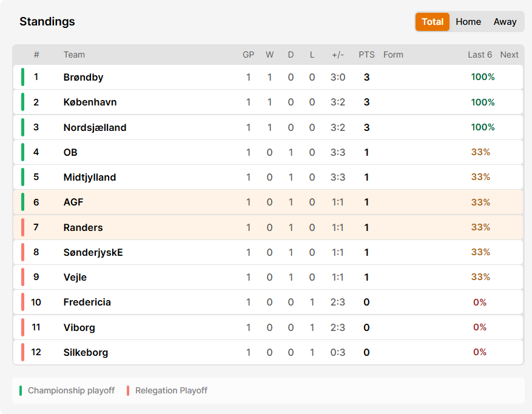
Task: Click the Championship playoff legend green marker
Action: point(21,390)
